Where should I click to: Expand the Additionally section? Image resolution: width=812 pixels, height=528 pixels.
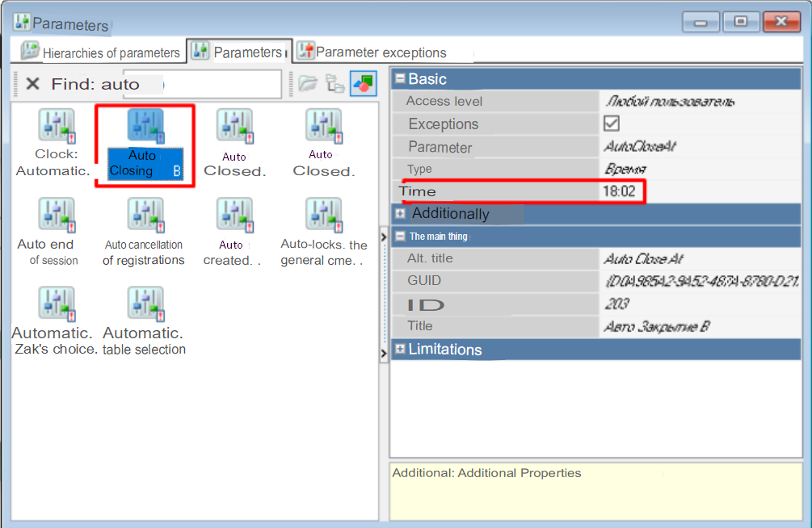click(x=400, y=214)
